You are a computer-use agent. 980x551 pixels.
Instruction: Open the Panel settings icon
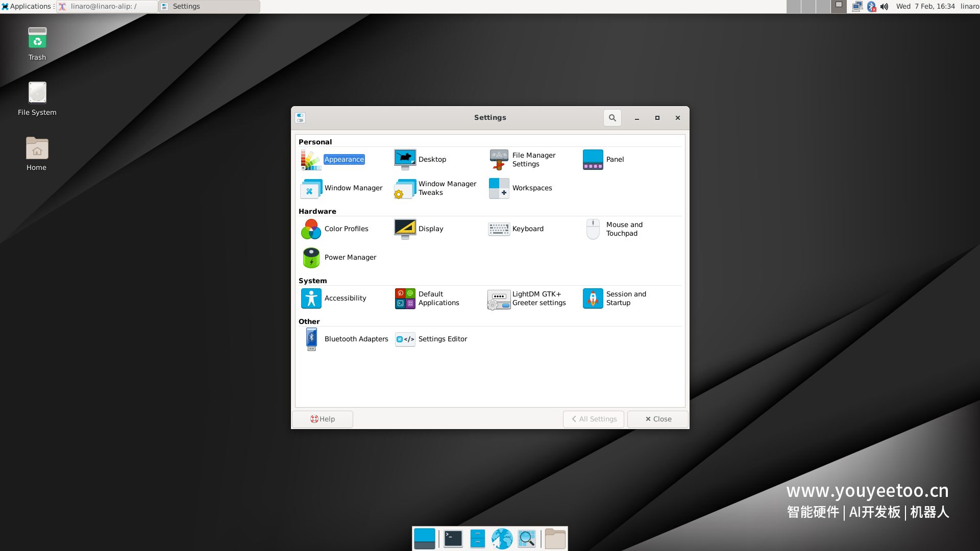click(593, 160)
